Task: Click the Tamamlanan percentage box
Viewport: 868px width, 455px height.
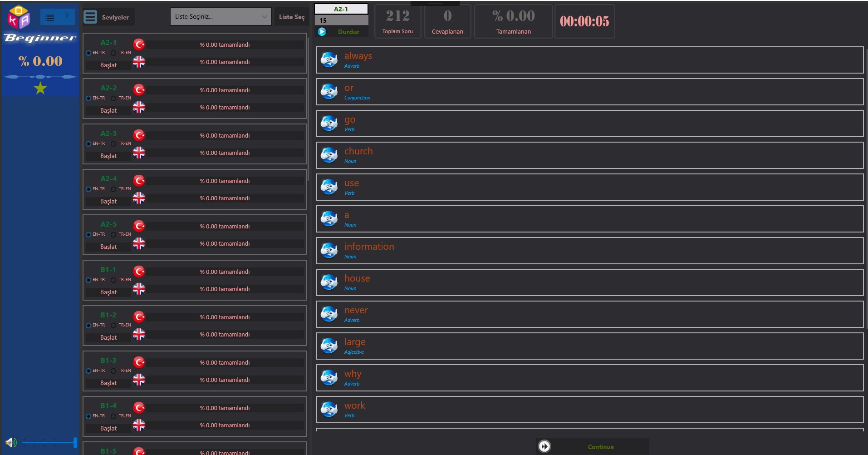Action: point(514,21)
